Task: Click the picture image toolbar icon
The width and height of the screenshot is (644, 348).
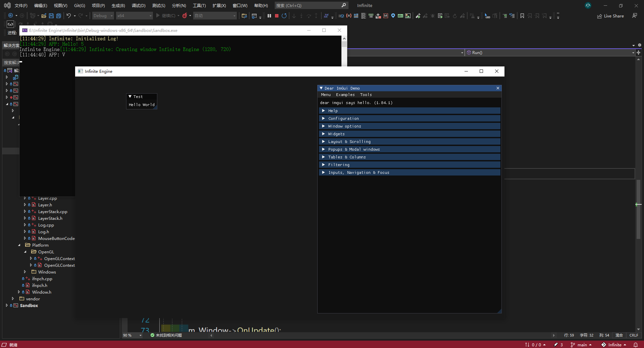Action: (408, 16)
